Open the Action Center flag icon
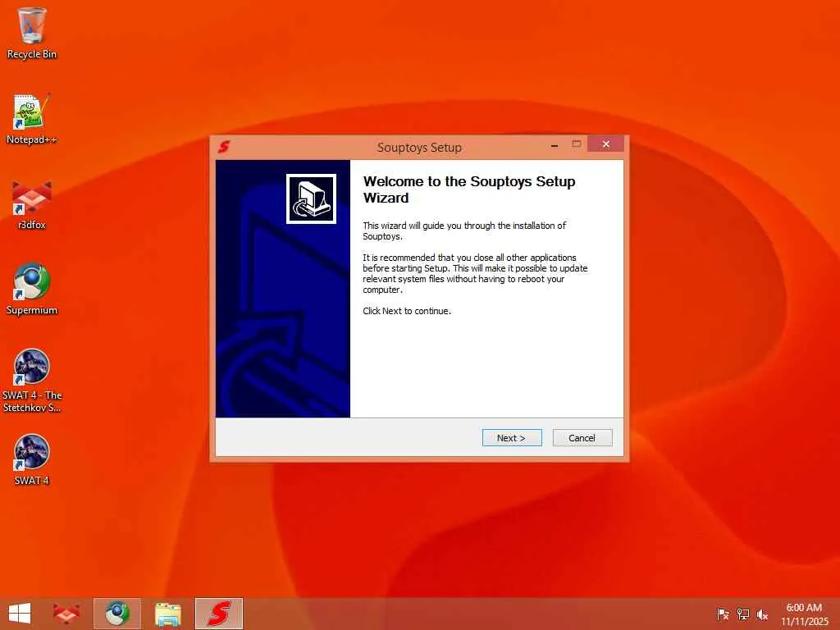This screenshot has width=840, height=630. click(723, 614)
